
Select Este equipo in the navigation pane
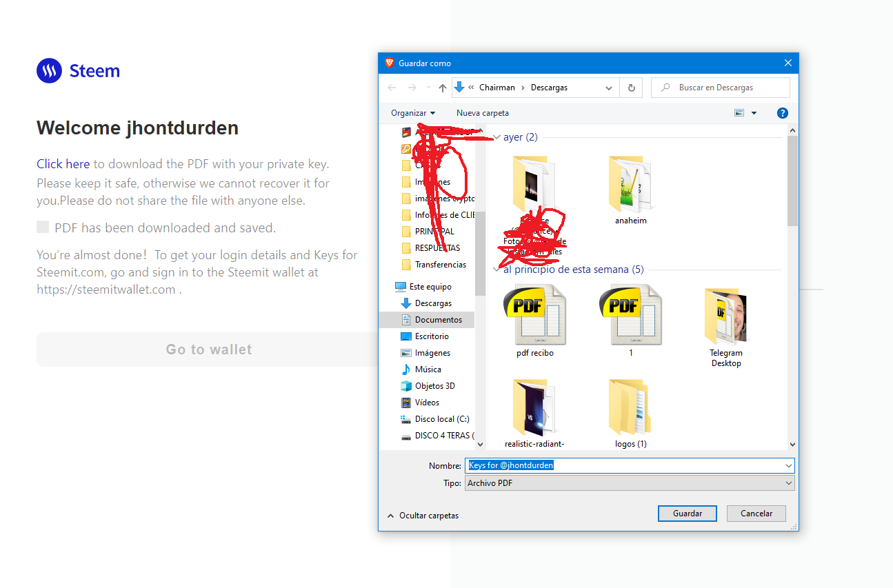[424, 287]
